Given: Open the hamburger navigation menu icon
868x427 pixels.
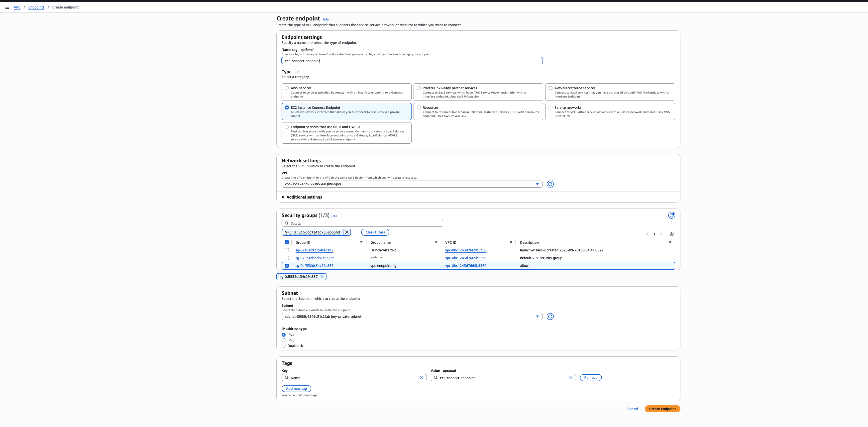Looking at the screenshot, I should (x=7, y=7).
